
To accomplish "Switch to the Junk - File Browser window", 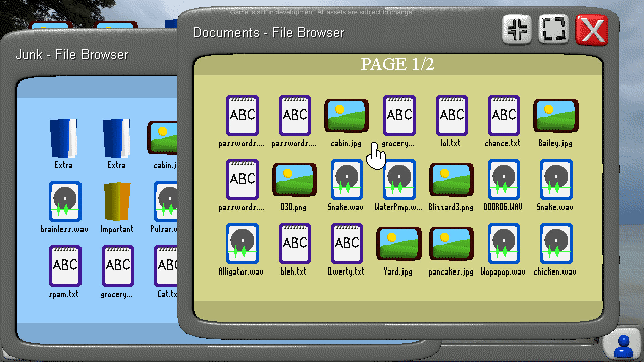I will click(72, 55).
